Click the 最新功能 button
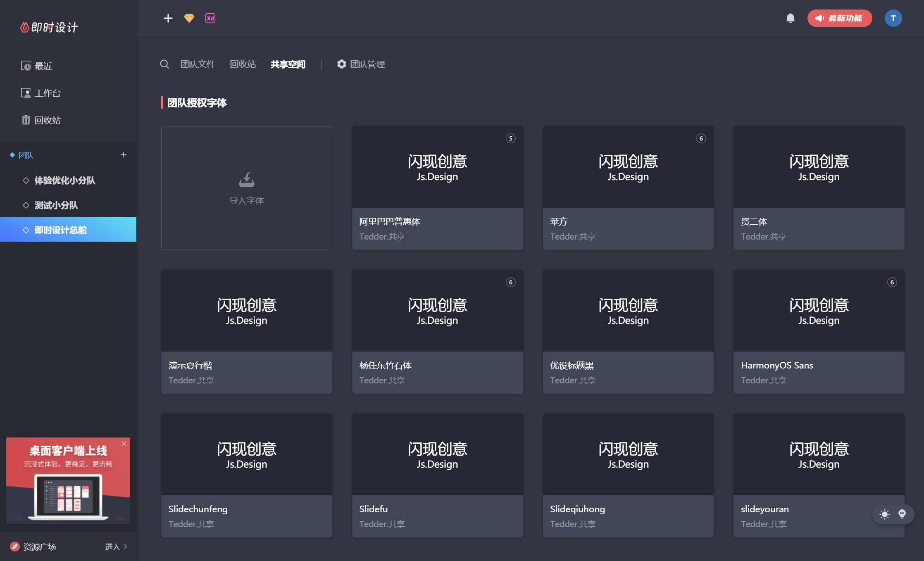The height and width of the screenshot is (561, 924). tap(839, 18)
